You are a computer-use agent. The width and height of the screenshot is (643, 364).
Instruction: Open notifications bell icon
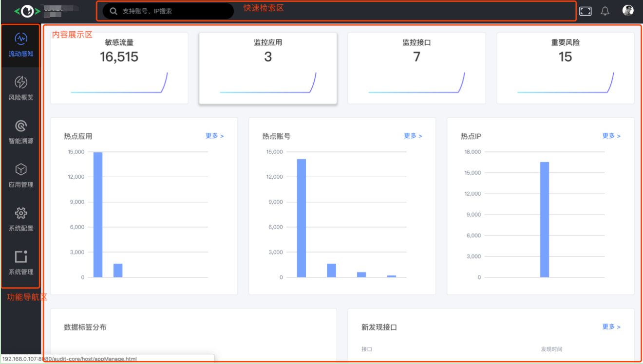[x=605, y=11]
